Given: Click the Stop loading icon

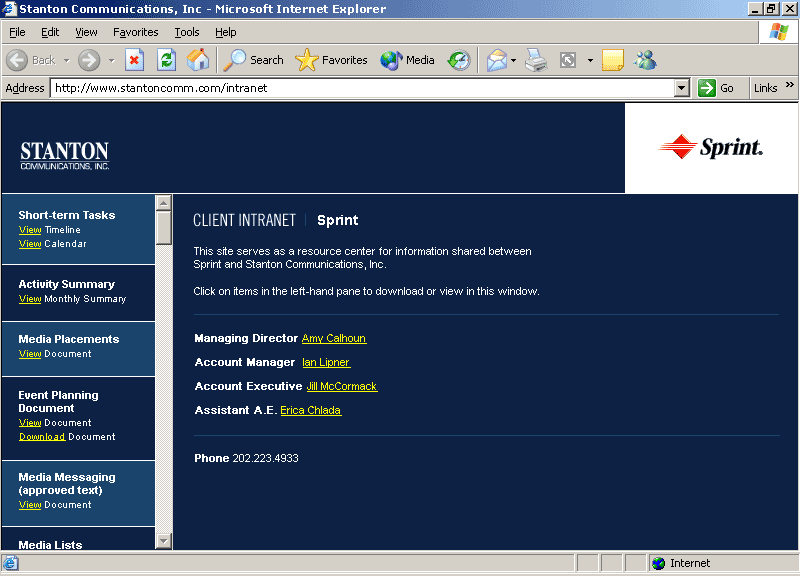Looking at the screenshot, I should (134, 60).
